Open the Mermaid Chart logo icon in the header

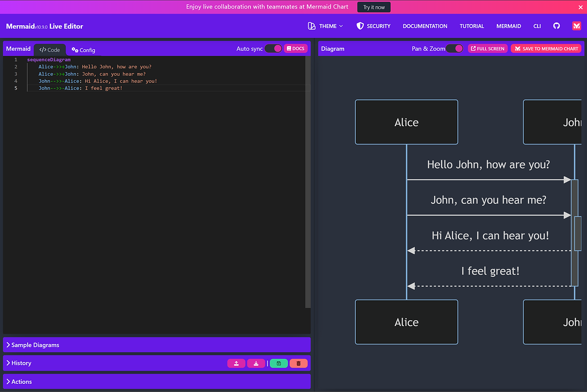coord(577,26)
